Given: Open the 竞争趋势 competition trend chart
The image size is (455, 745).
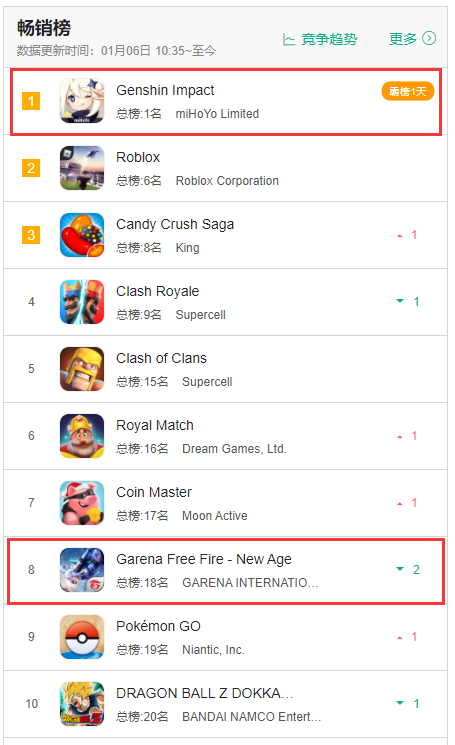Looking at the screenshot, I should [x=320, y=39].
